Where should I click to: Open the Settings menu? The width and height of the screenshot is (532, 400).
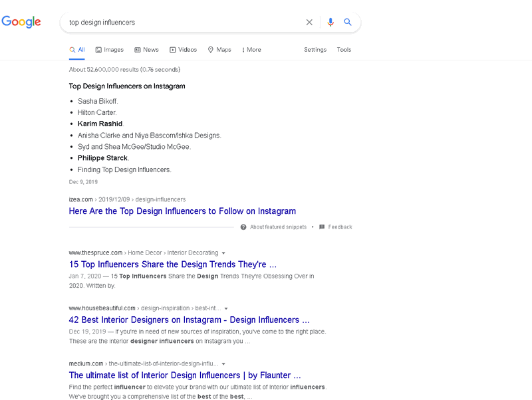coord(315,50)
